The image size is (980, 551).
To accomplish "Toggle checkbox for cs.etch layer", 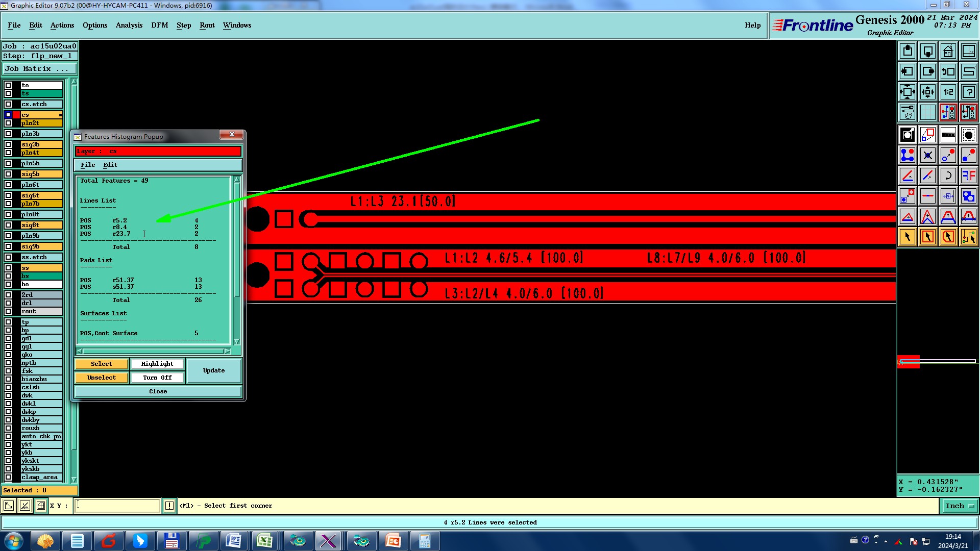I will [8, 104].
